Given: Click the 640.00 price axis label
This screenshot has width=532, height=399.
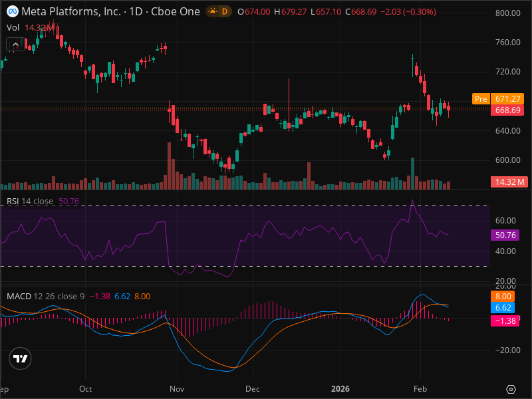Looking at the screenshot, I should click(x=507, y=130).
